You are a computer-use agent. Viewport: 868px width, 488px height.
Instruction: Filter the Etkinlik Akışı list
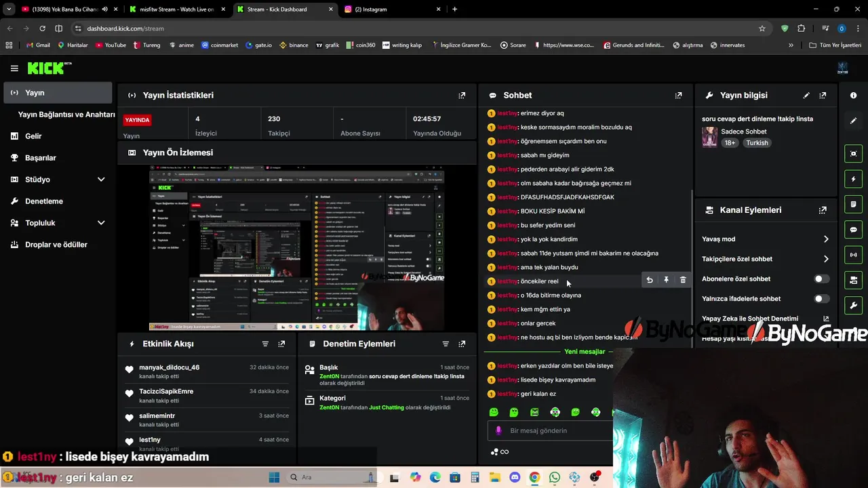[x=265, y=344]
